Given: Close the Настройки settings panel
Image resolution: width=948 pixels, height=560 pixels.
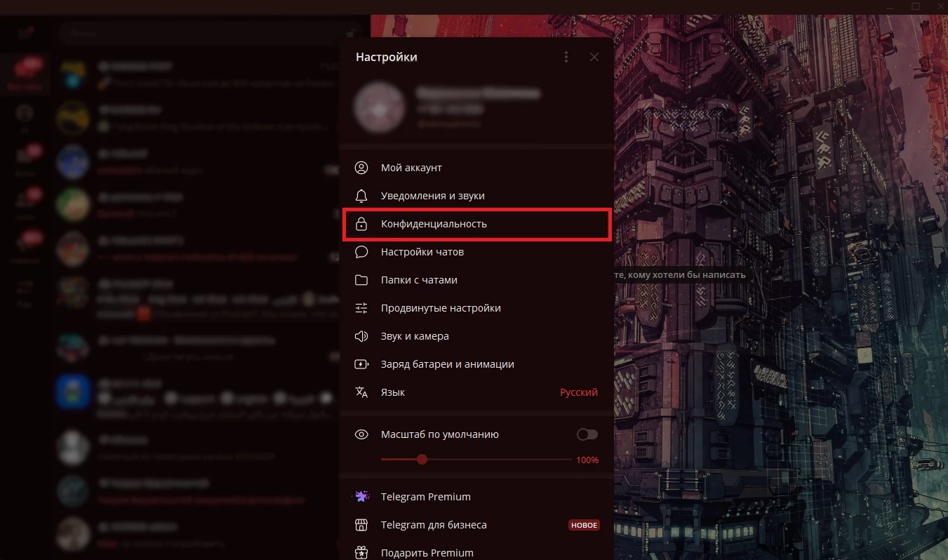Looking at the screenshot, I should click(x=594, y=57).
